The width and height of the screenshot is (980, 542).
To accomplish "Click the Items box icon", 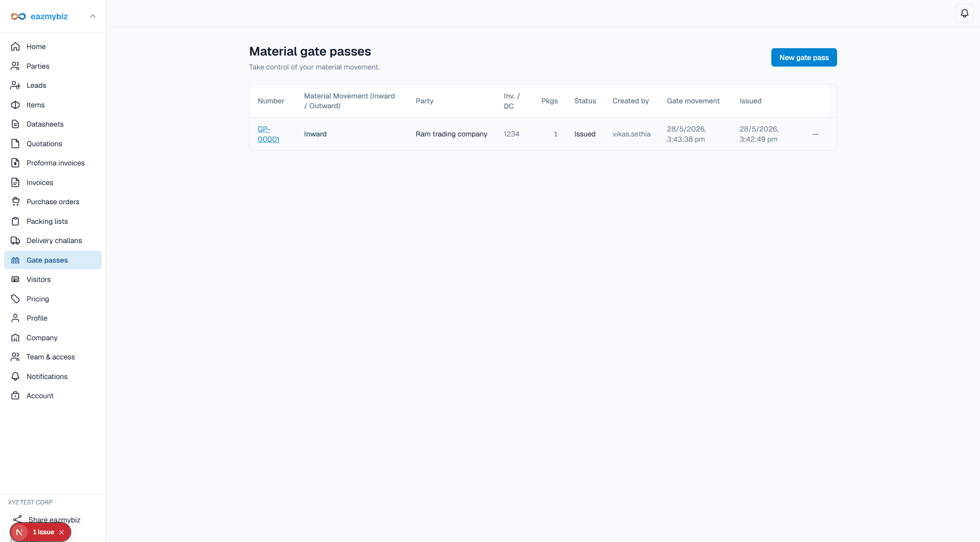I will (16, 105).
